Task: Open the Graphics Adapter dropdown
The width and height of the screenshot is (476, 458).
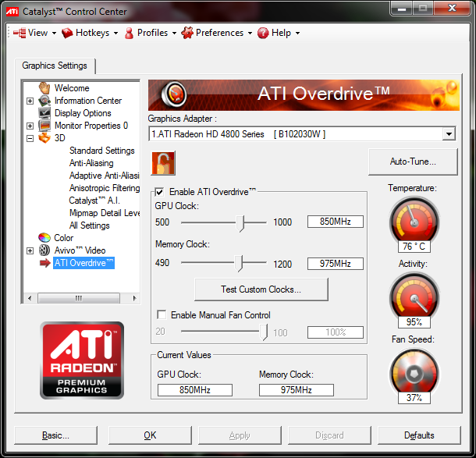Action: point(449,134)
